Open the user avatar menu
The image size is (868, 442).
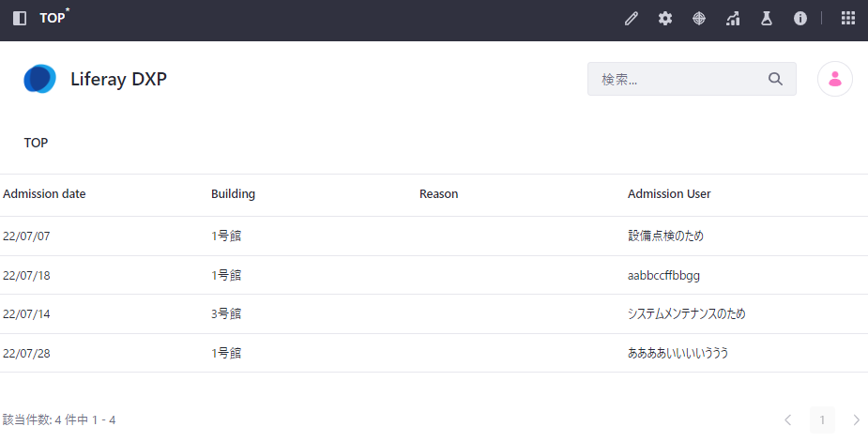(x=834, y=79)
